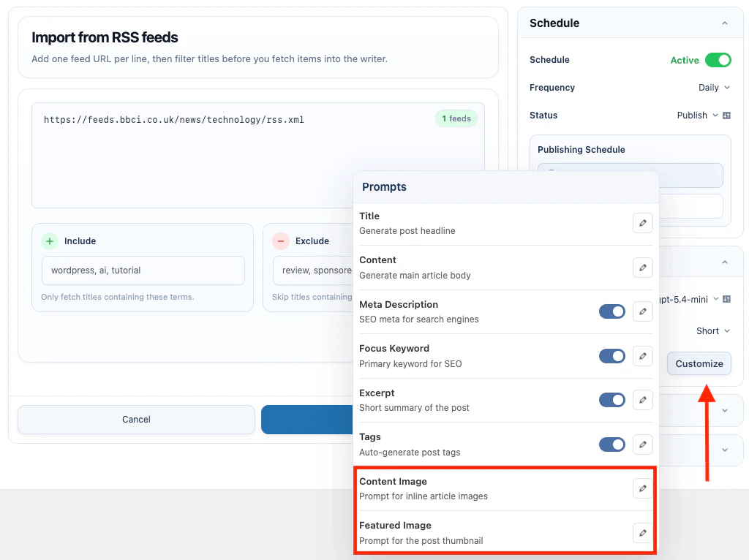This screenshot has height=560, width=749.
Task: Open the Short length dropdown
Action: 713,331
